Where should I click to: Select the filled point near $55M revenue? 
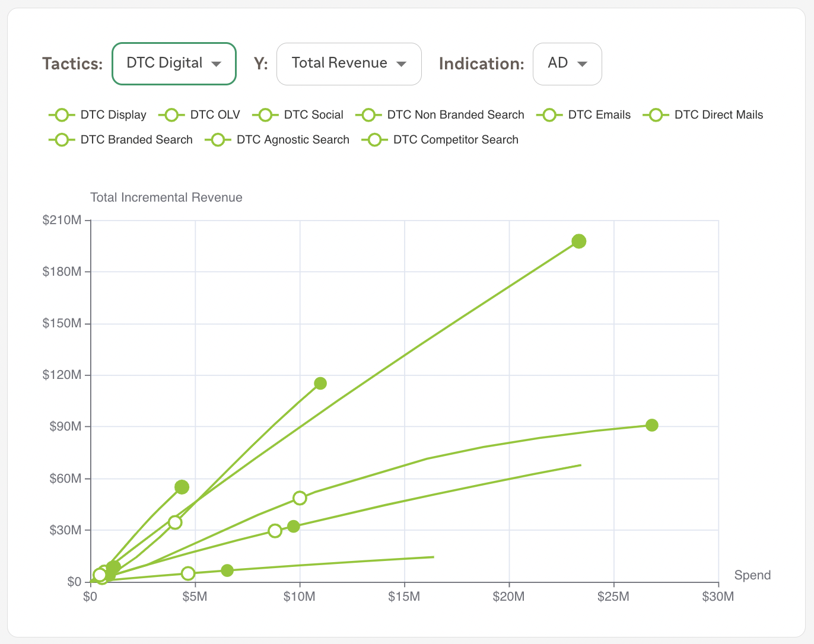pyautogui.click(x=182, y=487)
